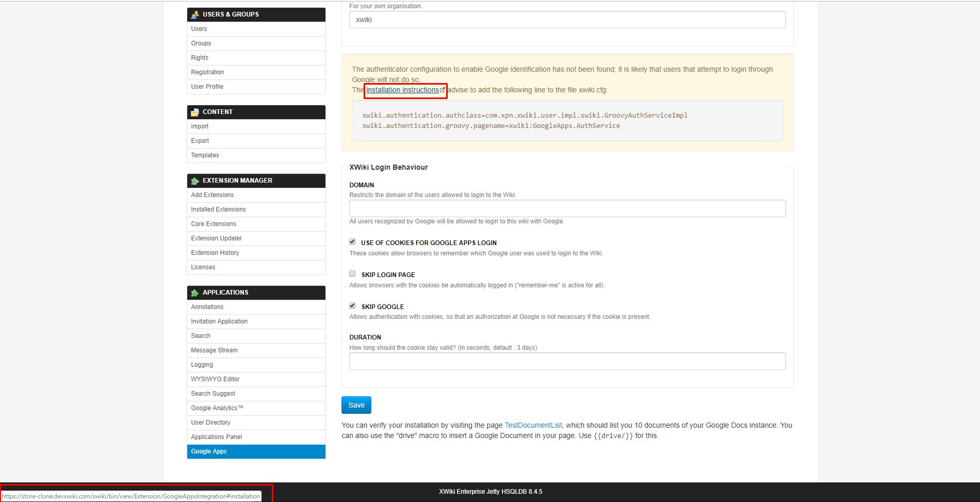Viewport: 980px width, 502px height.
Task: Click the xwiki.cfg configuration code block
Action: pyautogui.click(x=567, y=121)
